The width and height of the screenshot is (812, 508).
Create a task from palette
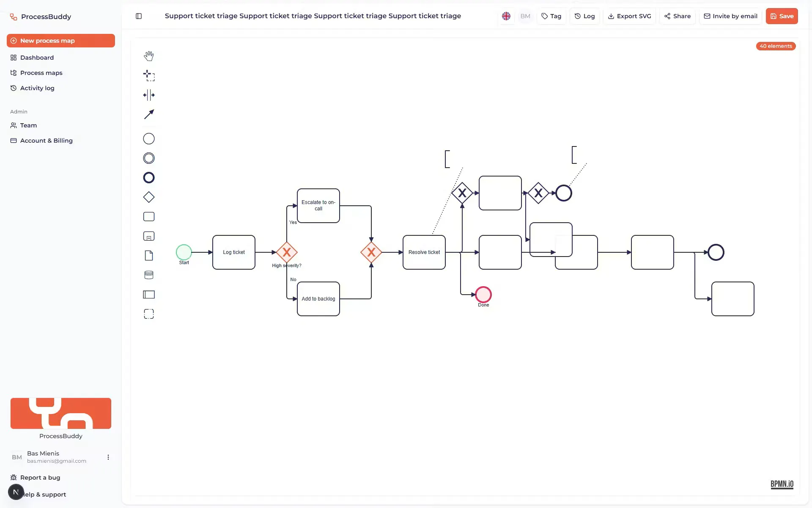click(x=149, y=217)
